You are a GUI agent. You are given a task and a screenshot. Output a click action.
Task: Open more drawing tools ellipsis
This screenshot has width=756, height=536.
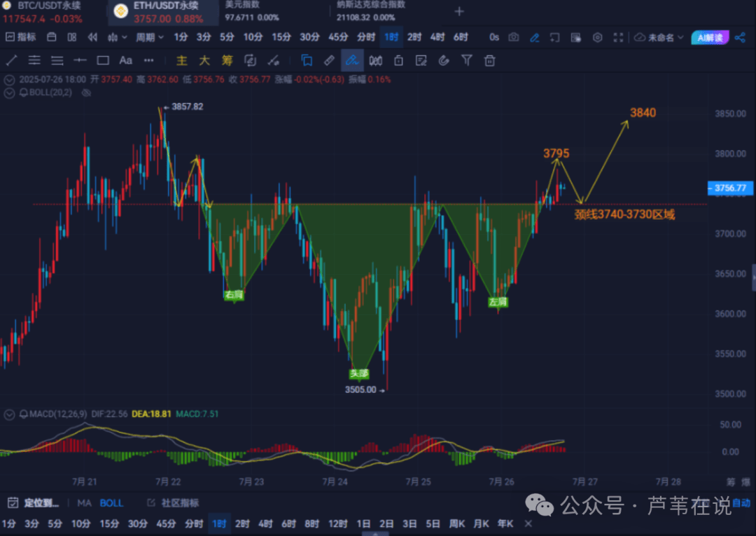coord(148,60)
